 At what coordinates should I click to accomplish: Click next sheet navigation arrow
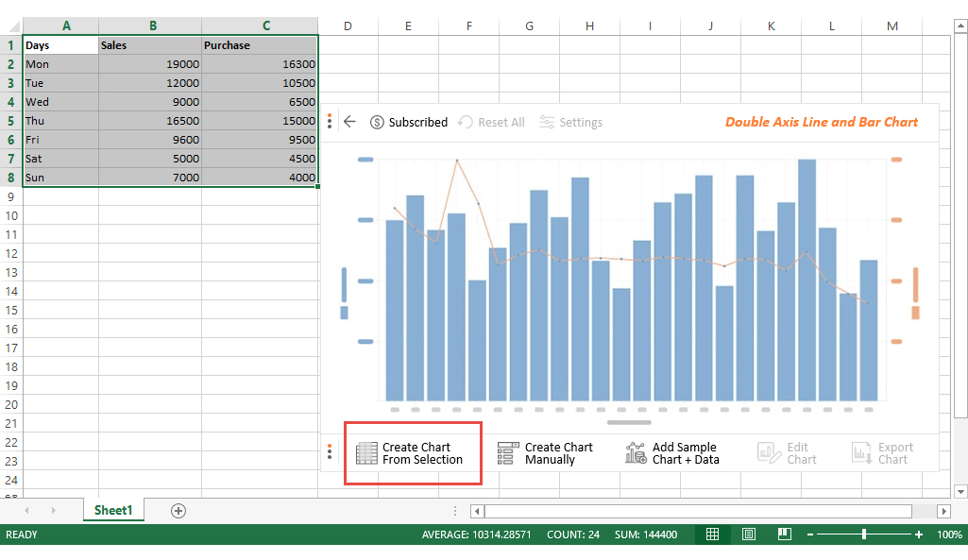[54, 511]
